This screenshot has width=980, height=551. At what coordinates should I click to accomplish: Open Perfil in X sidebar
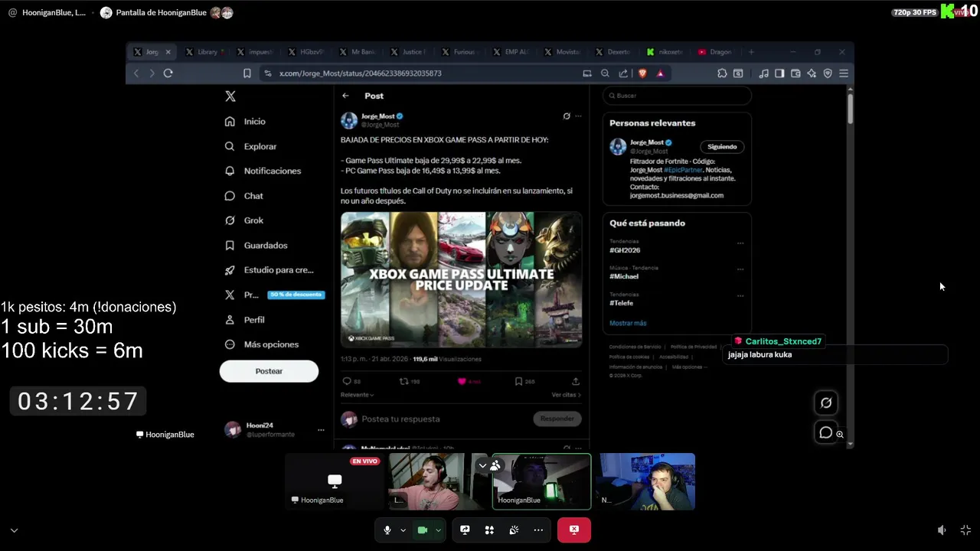(x=244, y=320)
